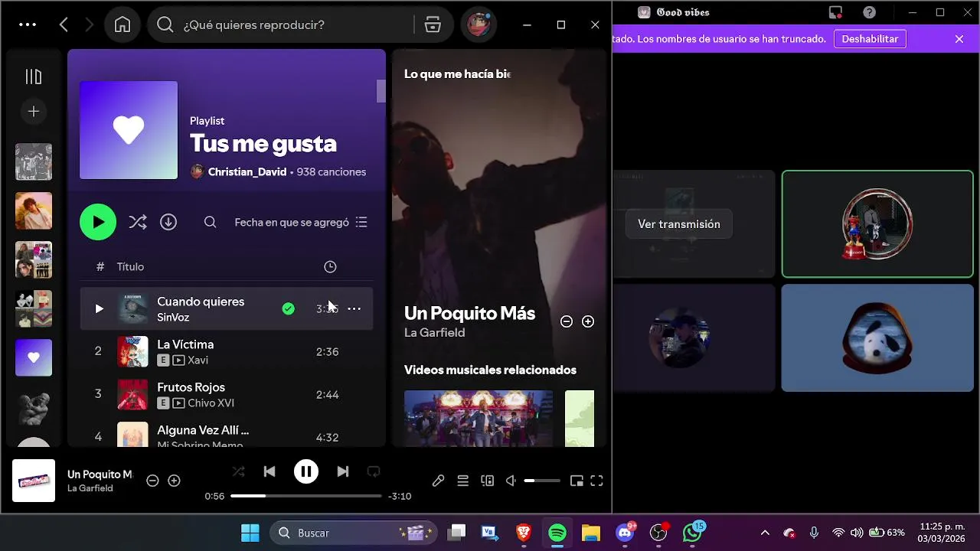Mute audio using the speaker icon
Screen dimensions: 980x551
[511, 481]
